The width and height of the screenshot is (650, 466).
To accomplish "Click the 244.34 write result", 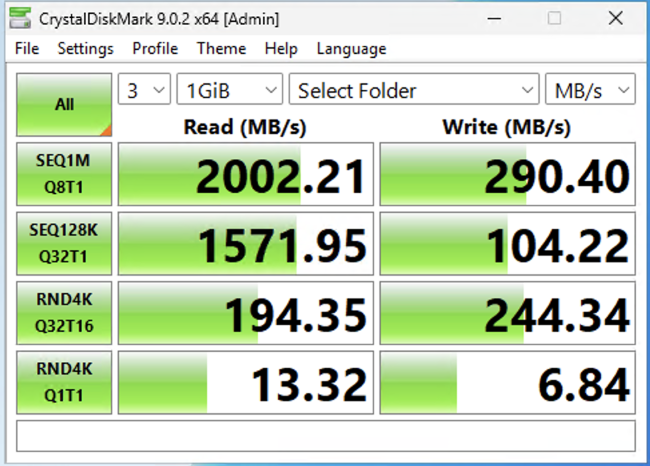I will tap(507, 313).
